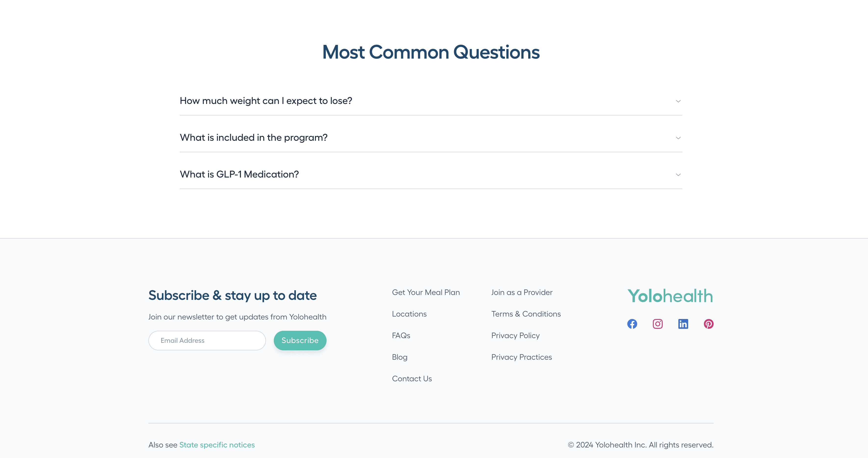Expand the 'What is GLP-1 Medication?' question
868x458 pixels.
(x=239, y=174)
